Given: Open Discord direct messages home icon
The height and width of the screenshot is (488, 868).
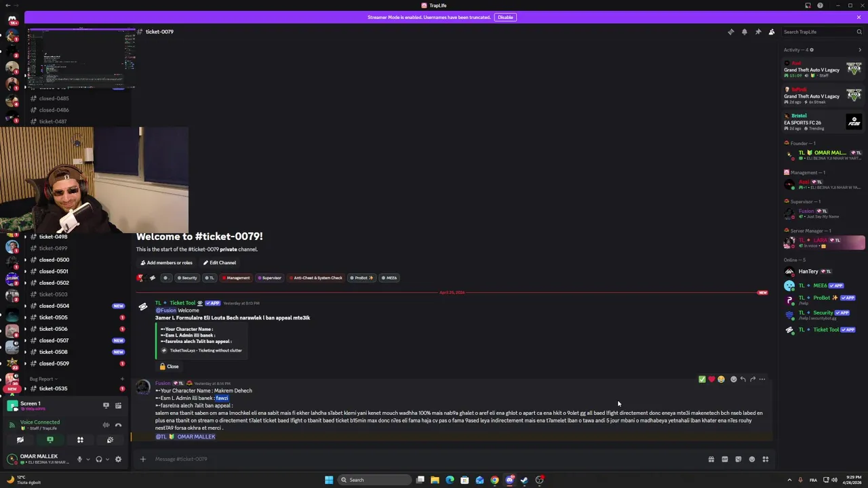Looking at the screenshot, I should pos(12,20).
